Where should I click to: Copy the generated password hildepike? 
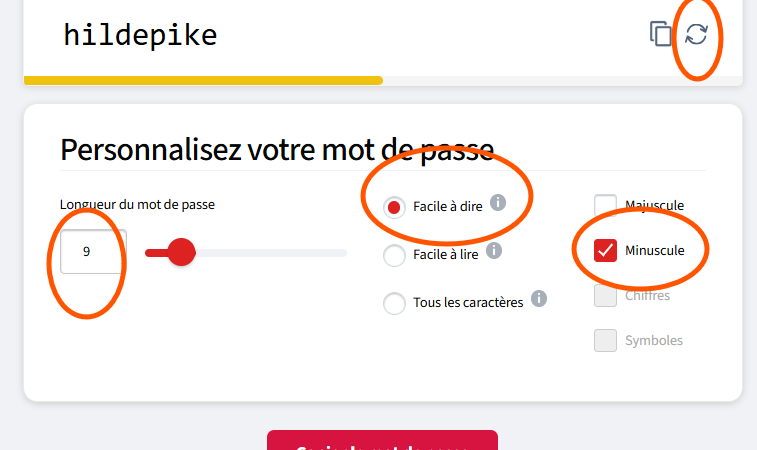[x=660, y=34]
